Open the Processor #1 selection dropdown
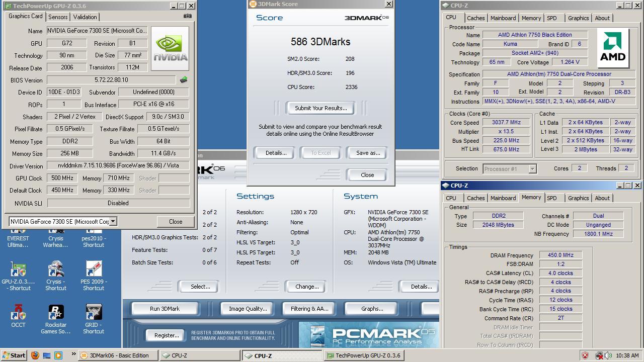This screenshot has height=362, width=644. pyautogui.click(x=532, y=169)
